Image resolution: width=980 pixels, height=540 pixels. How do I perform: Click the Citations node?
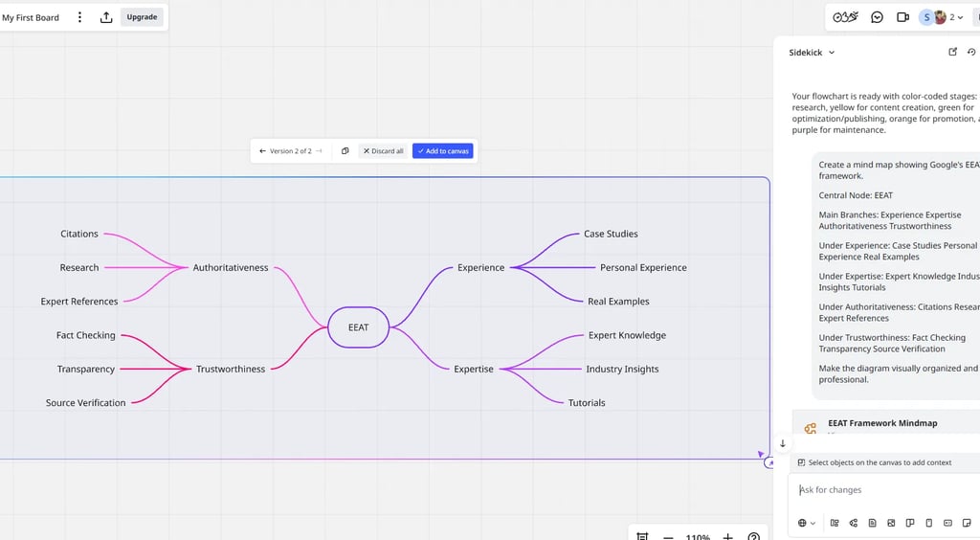79,234
